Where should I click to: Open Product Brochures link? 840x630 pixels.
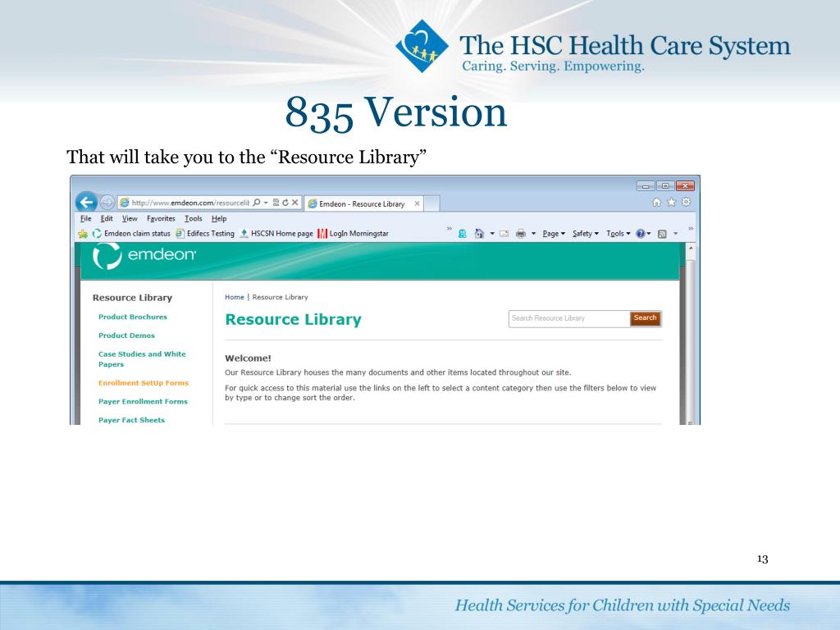(133, 317)
